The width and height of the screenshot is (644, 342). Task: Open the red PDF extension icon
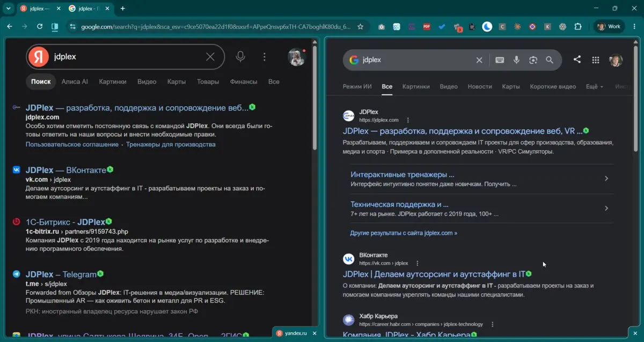pyautogui.click(x=427, y=26)
